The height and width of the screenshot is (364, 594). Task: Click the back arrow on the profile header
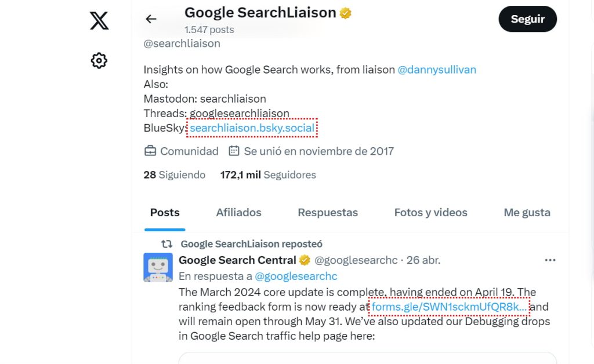pyautogui.click(x=150, y=19)
